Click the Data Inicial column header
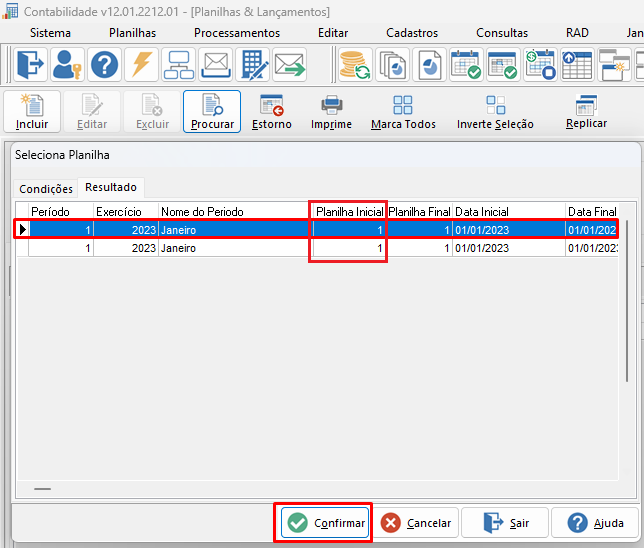644x548 pixels. point(509,212)
